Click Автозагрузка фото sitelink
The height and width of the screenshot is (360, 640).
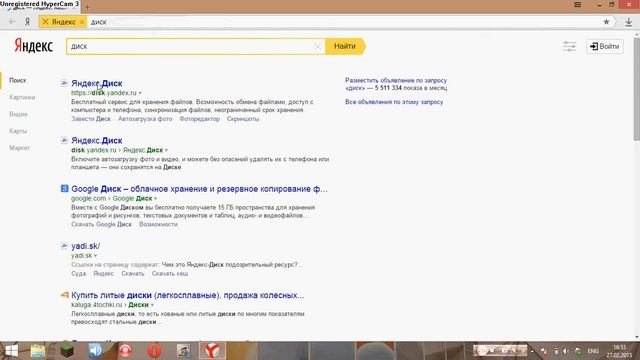145,119
